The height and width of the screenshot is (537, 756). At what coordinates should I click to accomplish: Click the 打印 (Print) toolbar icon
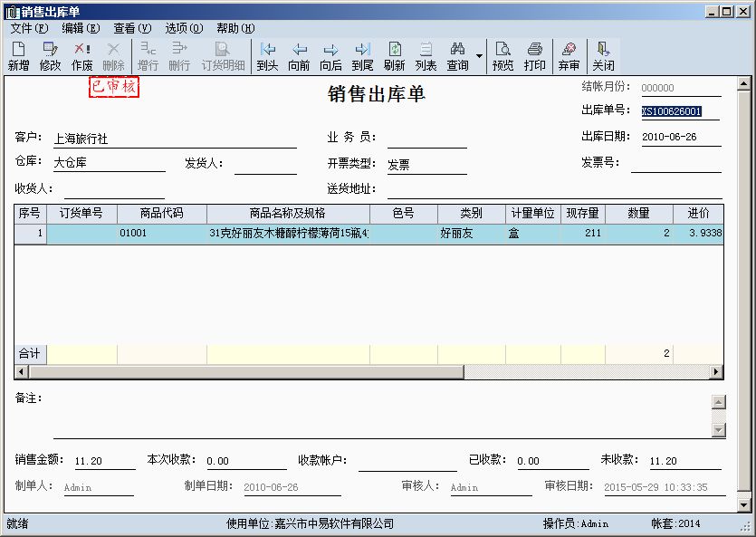point(535,56)
